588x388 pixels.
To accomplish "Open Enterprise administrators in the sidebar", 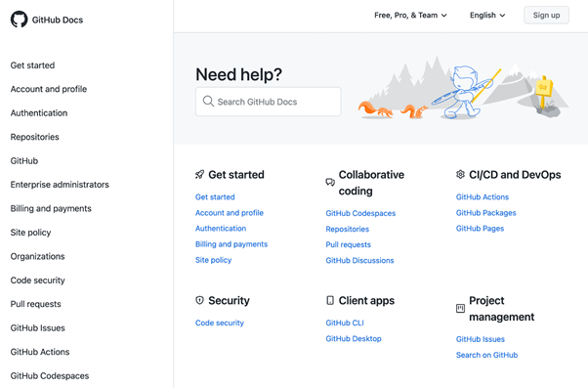I will 60,185.
